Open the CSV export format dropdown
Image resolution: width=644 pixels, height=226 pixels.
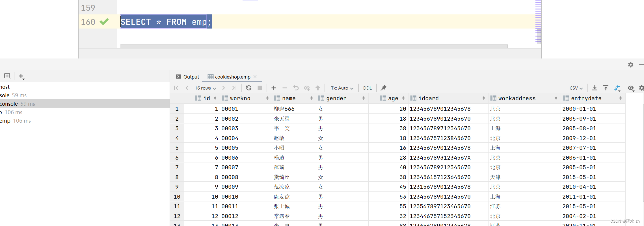click(576, 88)
